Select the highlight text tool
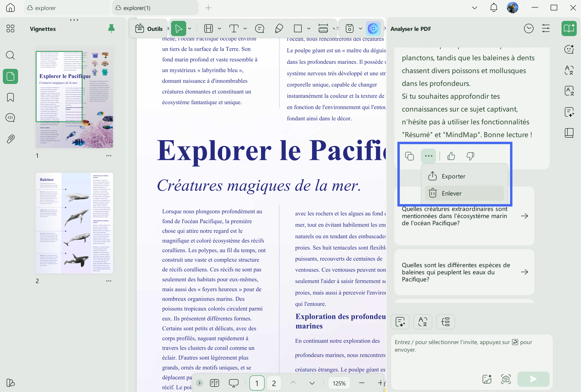 point(209,29)
